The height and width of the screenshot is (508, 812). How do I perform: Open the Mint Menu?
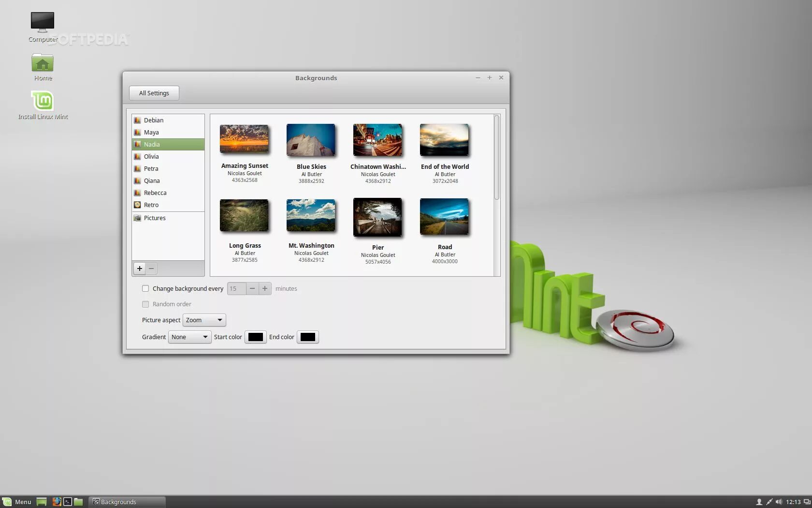pos(17,502)
